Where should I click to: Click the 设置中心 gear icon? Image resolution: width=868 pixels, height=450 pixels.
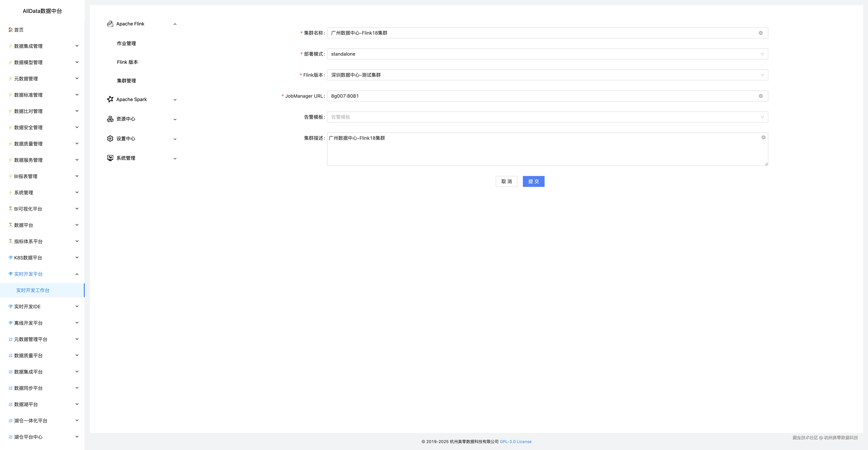tap(110, 139)
